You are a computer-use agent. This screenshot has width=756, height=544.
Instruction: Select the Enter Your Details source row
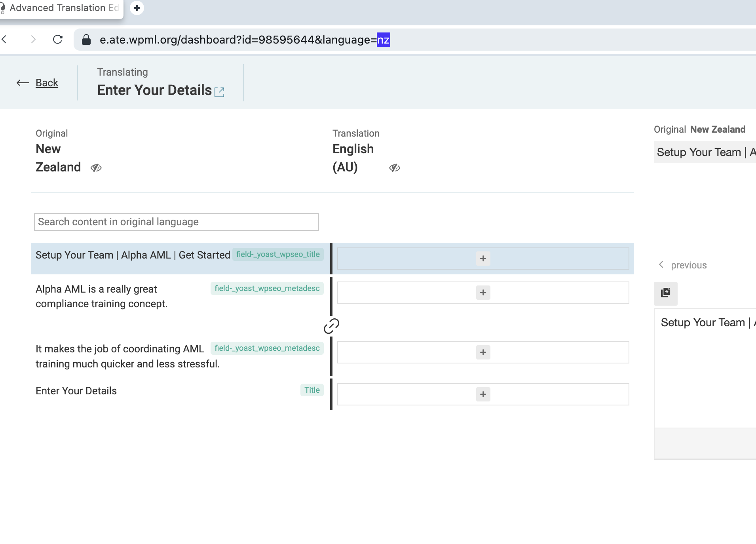coord(76,391)
